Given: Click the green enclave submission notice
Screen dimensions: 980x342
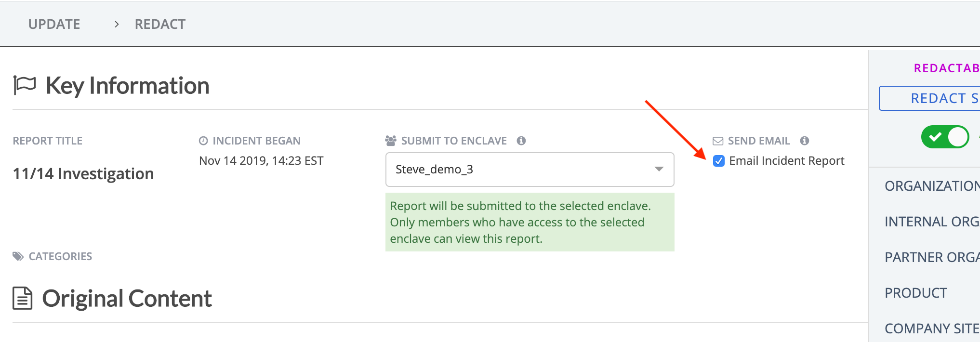Looking at the screenshot, I should [530, 222].
